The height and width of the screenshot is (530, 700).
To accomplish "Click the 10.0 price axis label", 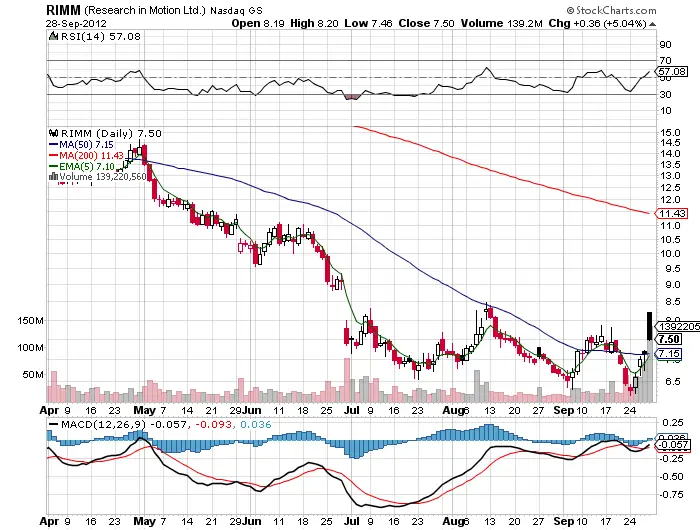I will tap(670, 254).
